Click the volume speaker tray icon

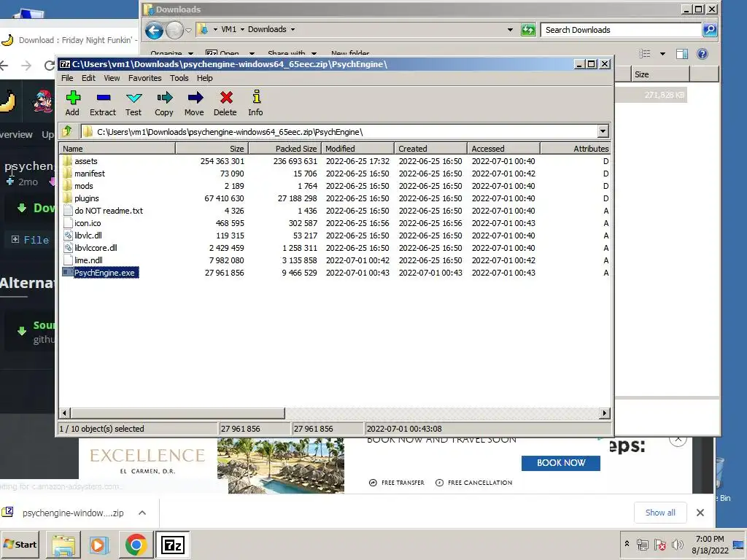[x=677, y=544]
